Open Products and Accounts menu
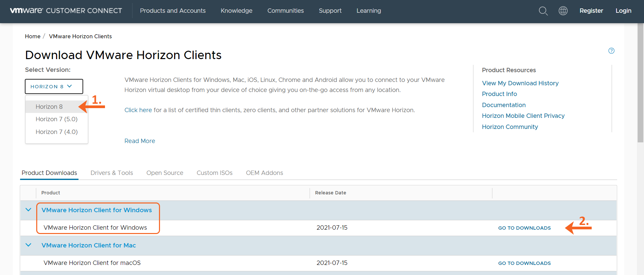This screenshot has height=275, width=644. 173,11
